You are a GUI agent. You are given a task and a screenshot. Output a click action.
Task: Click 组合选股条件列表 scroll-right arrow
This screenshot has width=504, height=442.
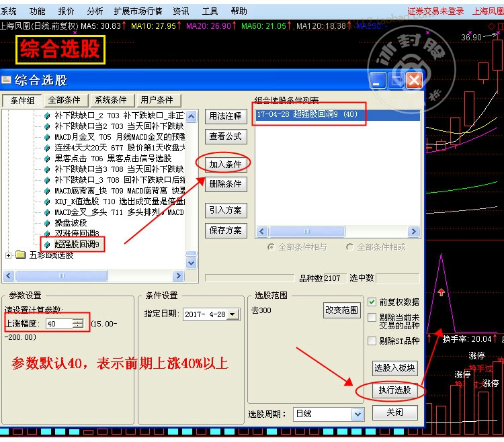pyautogui.click(x=414, y=231)
